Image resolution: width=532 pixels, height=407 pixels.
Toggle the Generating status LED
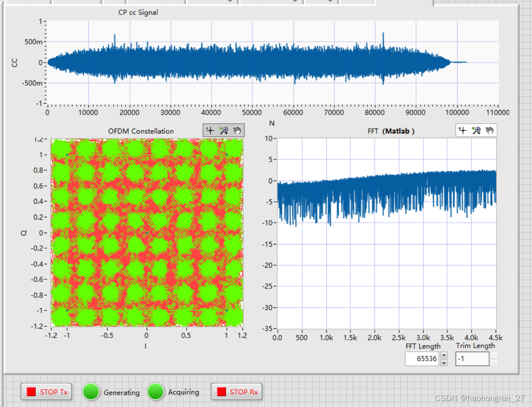[91, 392]
